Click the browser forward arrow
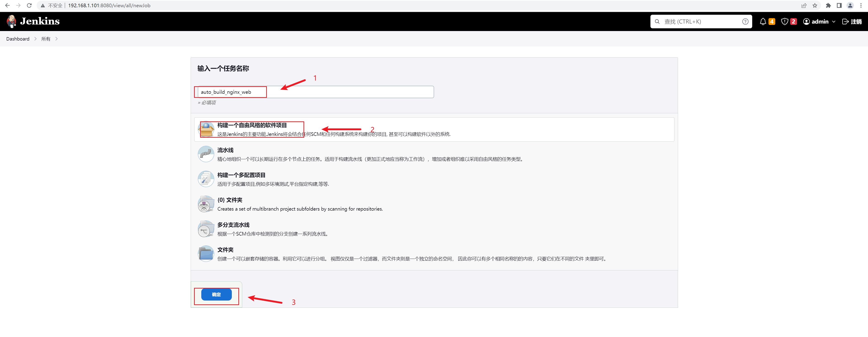Image resolution: width=868 pixels, height=337 pixels. pos(18,5)
